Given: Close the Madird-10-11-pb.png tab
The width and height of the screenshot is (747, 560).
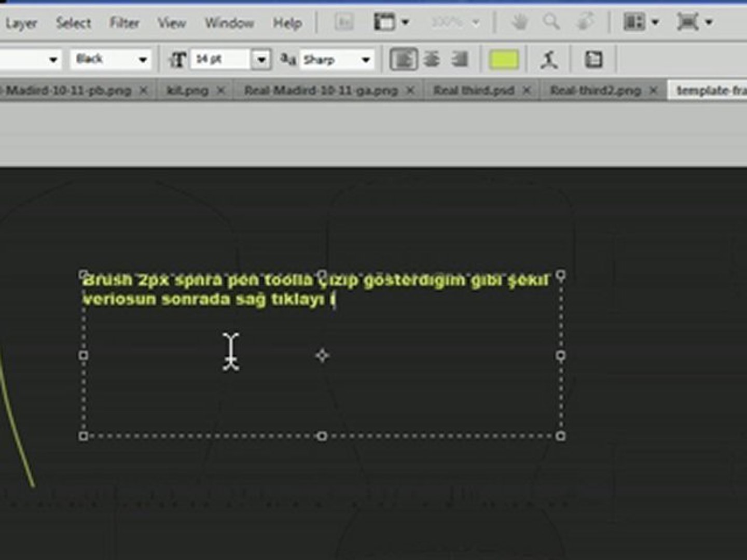Looking at the screenshot, I should point(144,91).
